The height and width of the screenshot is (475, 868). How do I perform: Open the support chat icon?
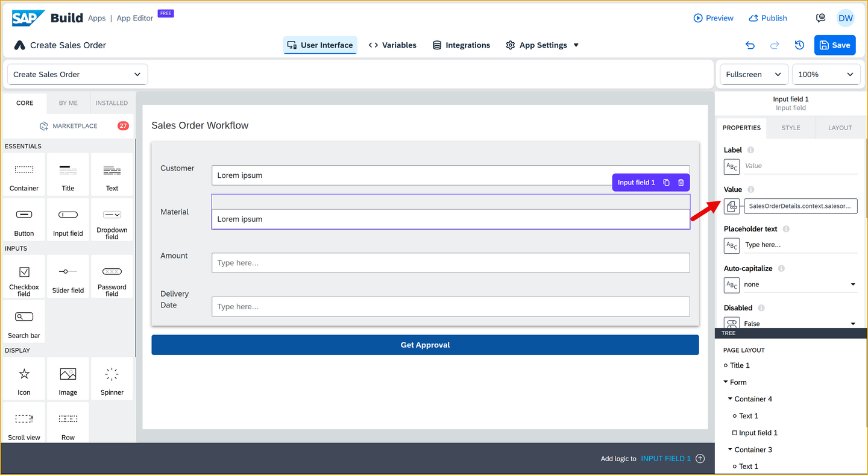click(x=820, y=18)
